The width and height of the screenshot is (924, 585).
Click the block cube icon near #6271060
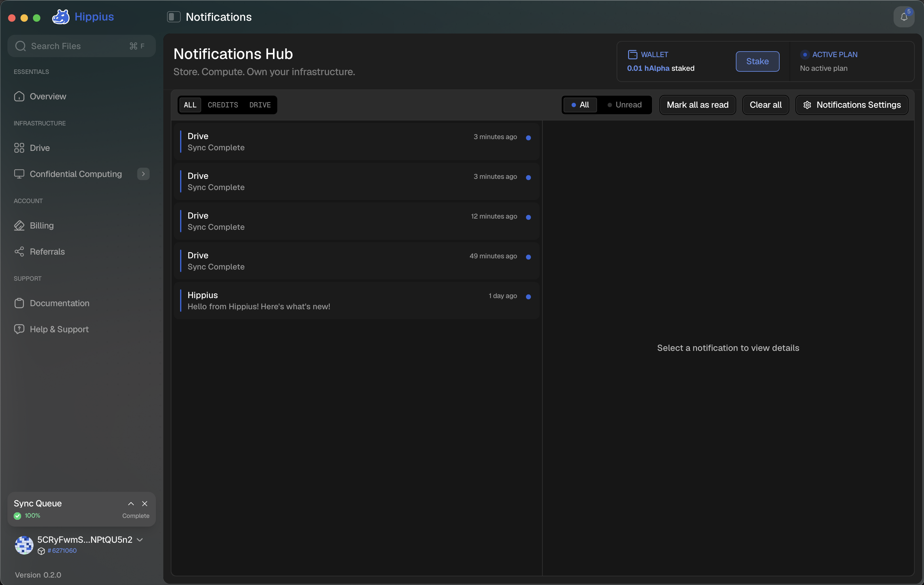(x=41, y=551)
